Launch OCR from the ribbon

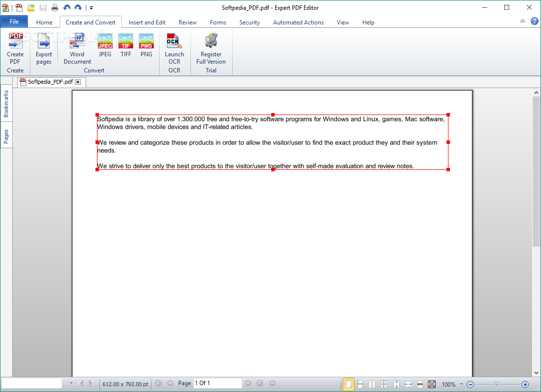174,41
